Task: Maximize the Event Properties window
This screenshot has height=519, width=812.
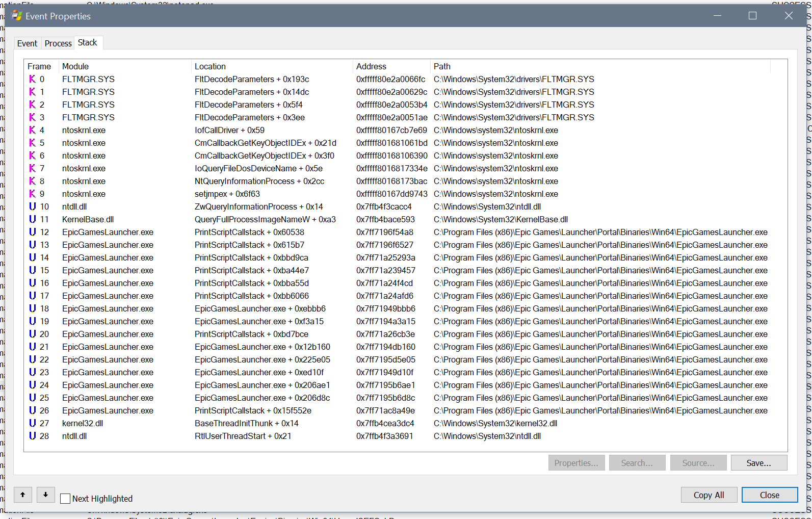Action: click(752, 16)
